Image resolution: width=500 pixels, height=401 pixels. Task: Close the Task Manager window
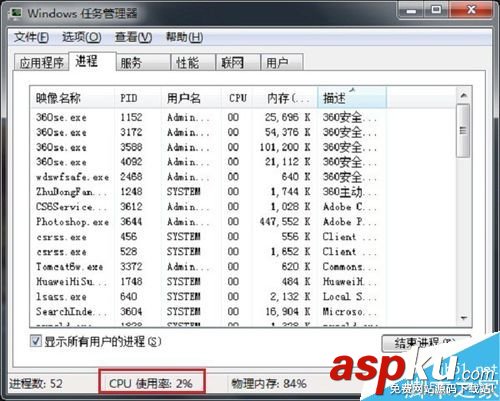pyautogui.click(x=471, y=10)
